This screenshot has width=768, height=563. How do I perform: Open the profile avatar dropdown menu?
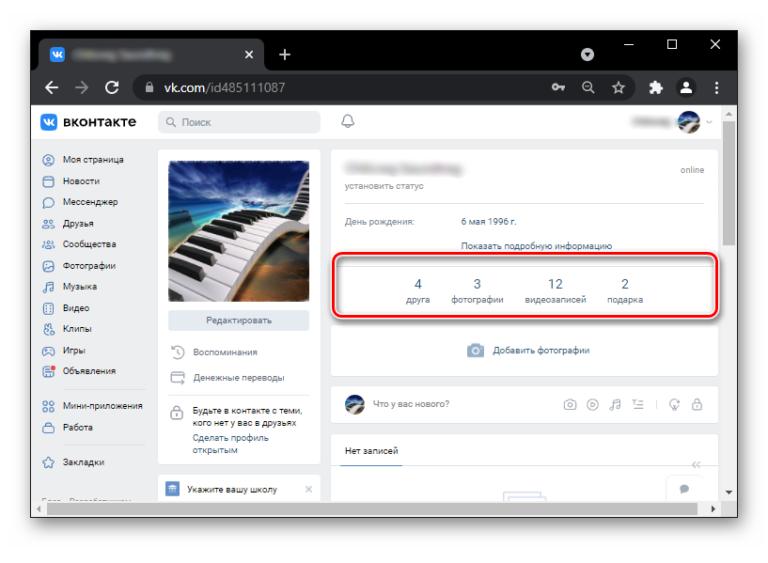[x=695, y=122]
